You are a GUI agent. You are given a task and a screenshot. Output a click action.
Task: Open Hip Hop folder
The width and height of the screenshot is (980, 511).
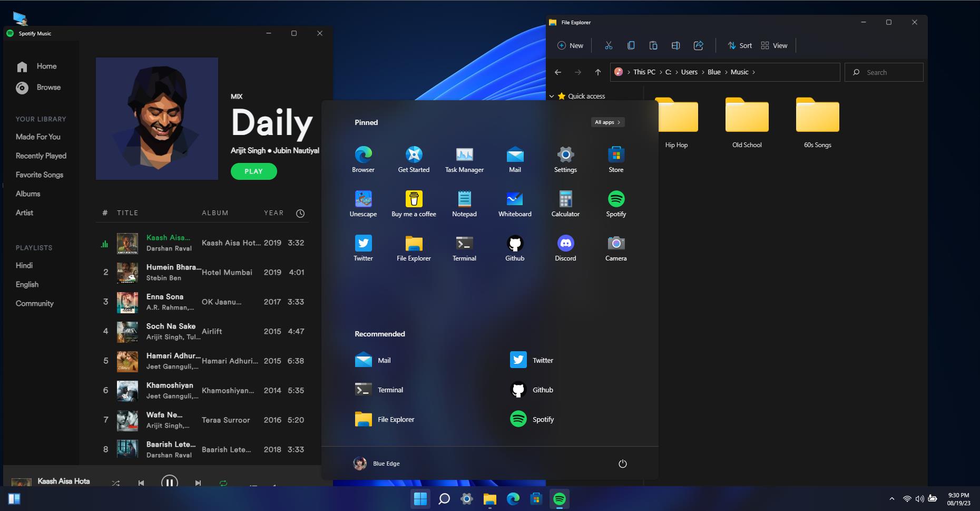click(677, 123)
